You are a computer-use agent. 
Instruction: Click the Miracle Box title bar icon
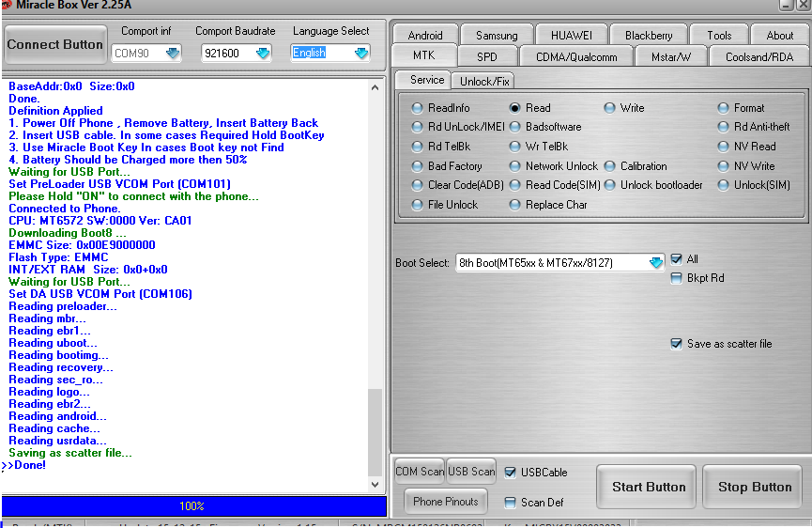click(x=6, y=4)
